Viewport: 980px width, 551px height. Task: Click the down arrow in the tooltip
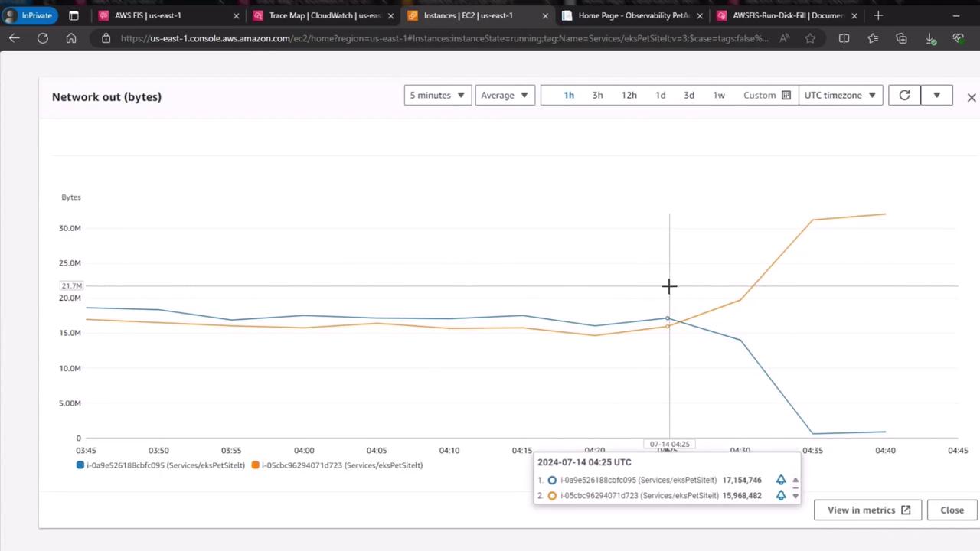(x=795, y=496)
